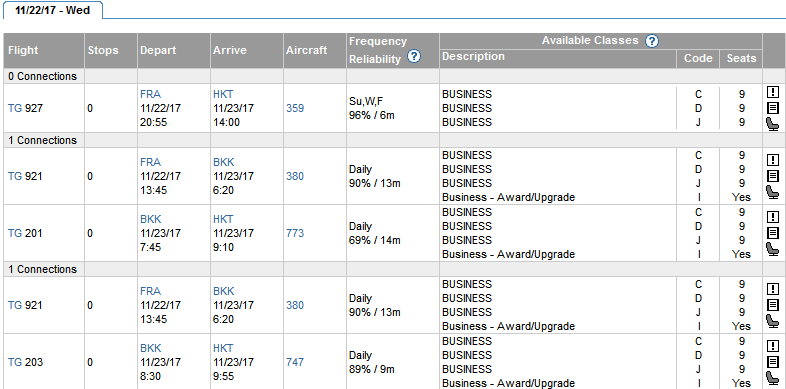The height and width of the screenshot is (389, 786).
Task: Select the 11/22/17 - Wed tab
Action: point(53,10)
